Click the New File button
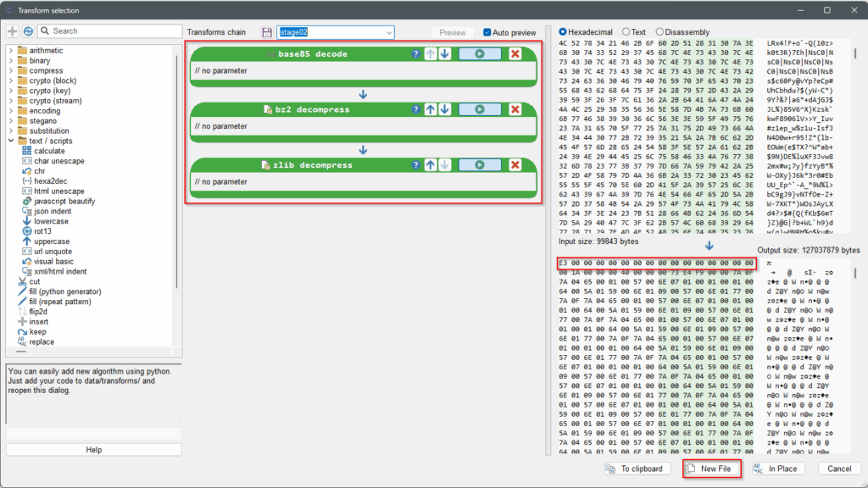Viewport: 868px width, 488px height. tap(712, 469)
